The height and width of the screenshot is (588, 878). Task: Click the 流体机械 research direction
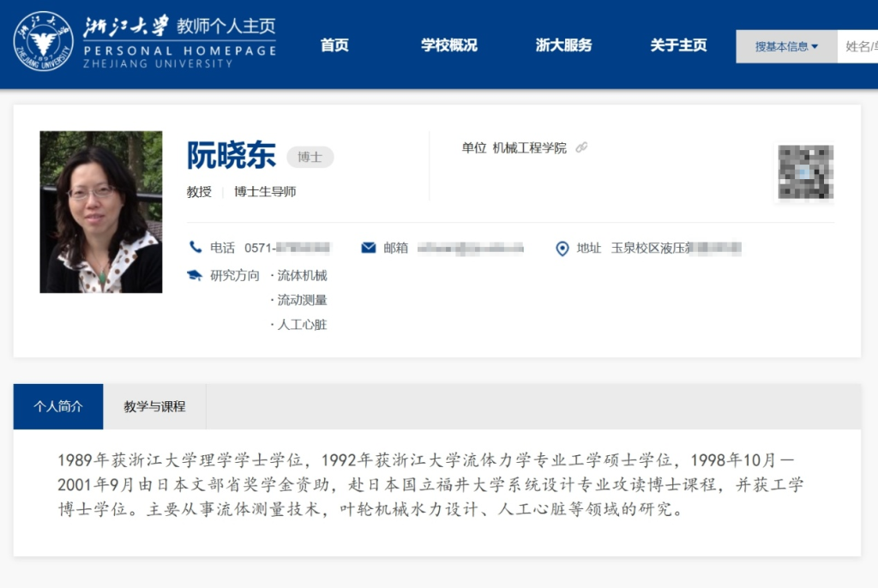point(302,275)
